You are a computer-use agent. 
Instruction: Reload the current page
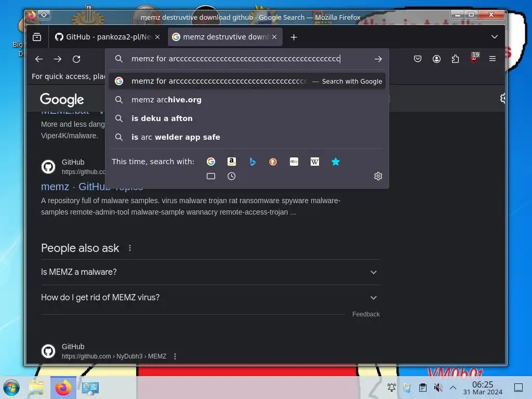[x=76, y=59]
